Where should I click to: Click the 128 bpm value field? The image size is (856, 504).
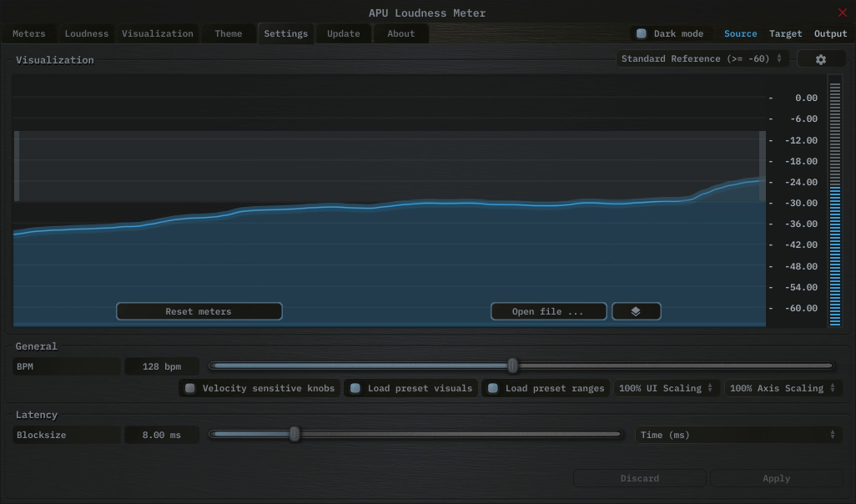(x=162, y=366)
